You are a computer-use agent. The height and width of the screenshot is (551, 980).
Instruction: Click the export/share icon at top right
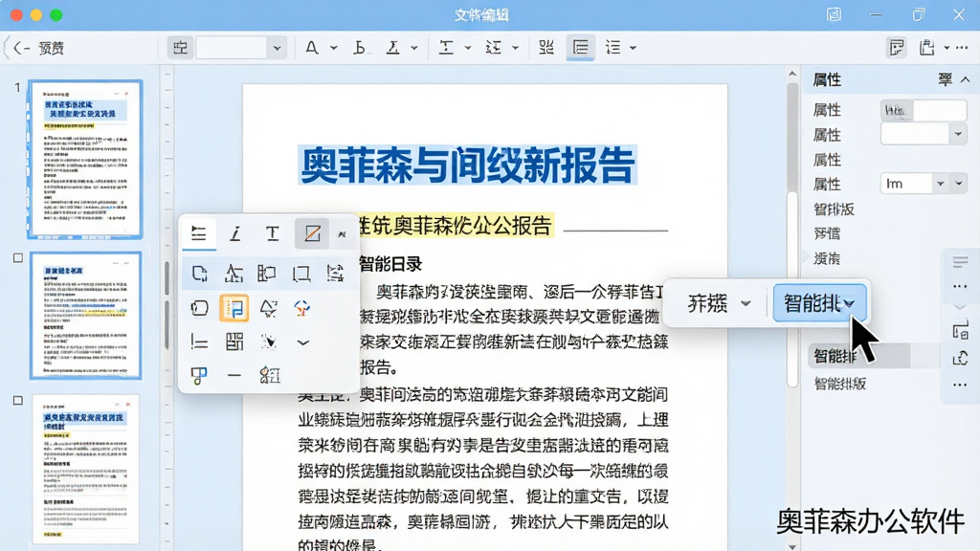926,48
